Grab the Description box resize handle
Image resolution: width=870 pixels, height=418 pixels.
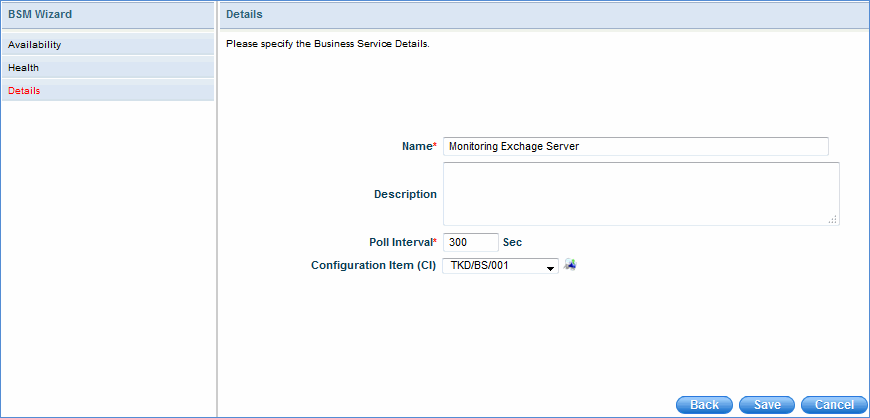click(833, 219)
